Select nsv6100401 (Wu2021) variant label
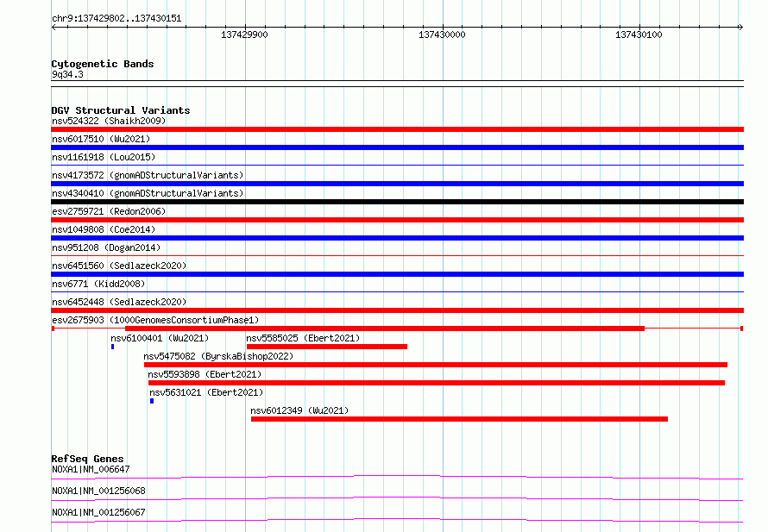 point(160,338)
